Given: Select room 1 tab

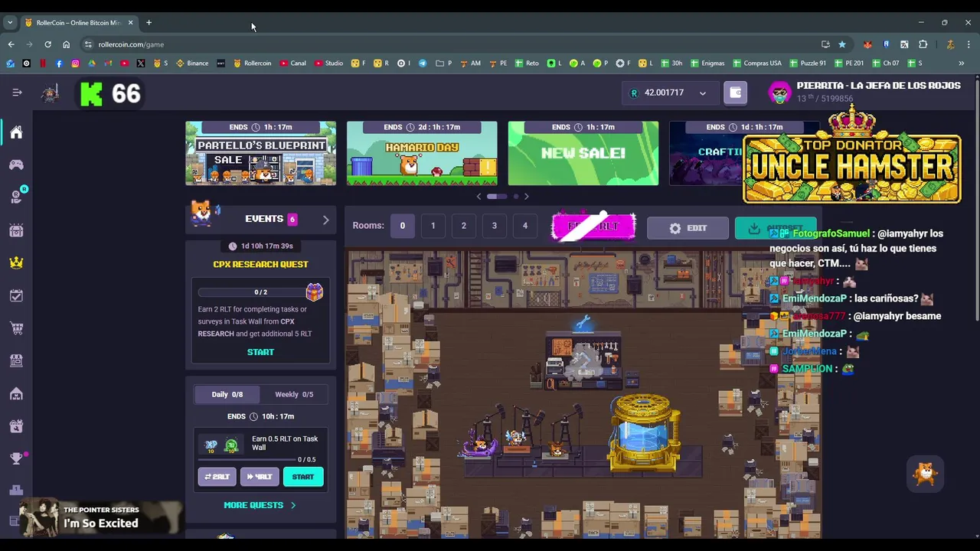Looking at the screenshot, I should click(x=433, y=226).
